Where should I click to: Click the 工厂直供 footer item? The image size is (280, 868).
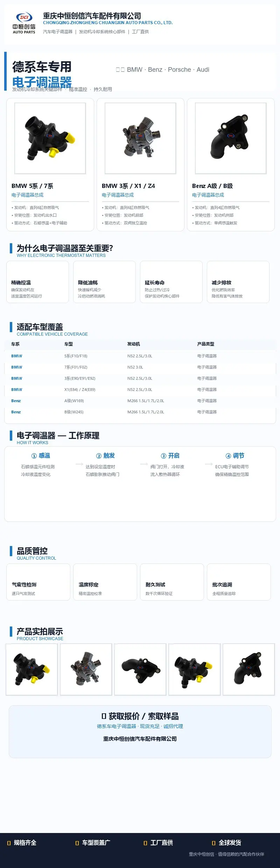[x=158, y=842]
